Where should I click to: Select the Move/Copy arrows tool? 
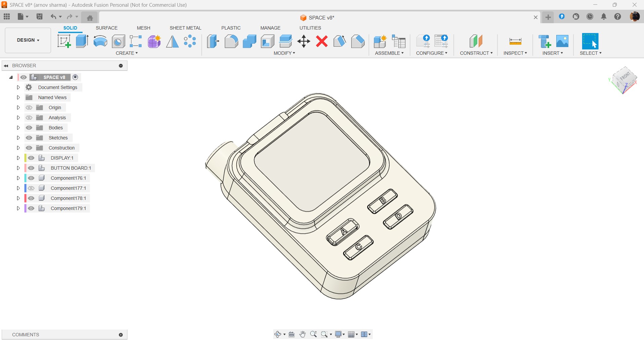304,41
